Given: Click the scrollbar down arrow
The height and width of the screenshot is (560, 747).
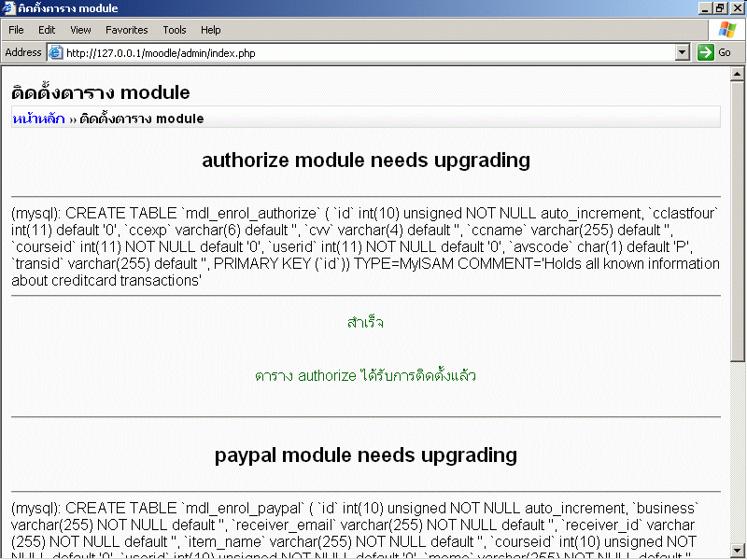Looking at the screenshot, I should (738, 551).
